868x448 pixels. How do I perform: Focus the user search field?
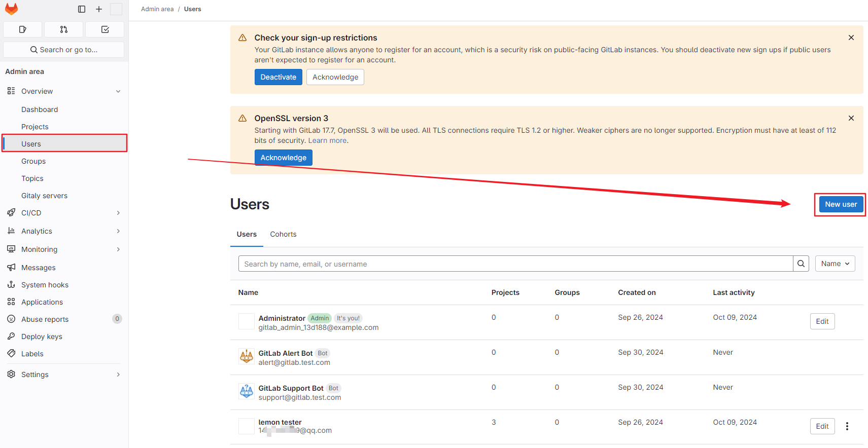tap(515, 264)
